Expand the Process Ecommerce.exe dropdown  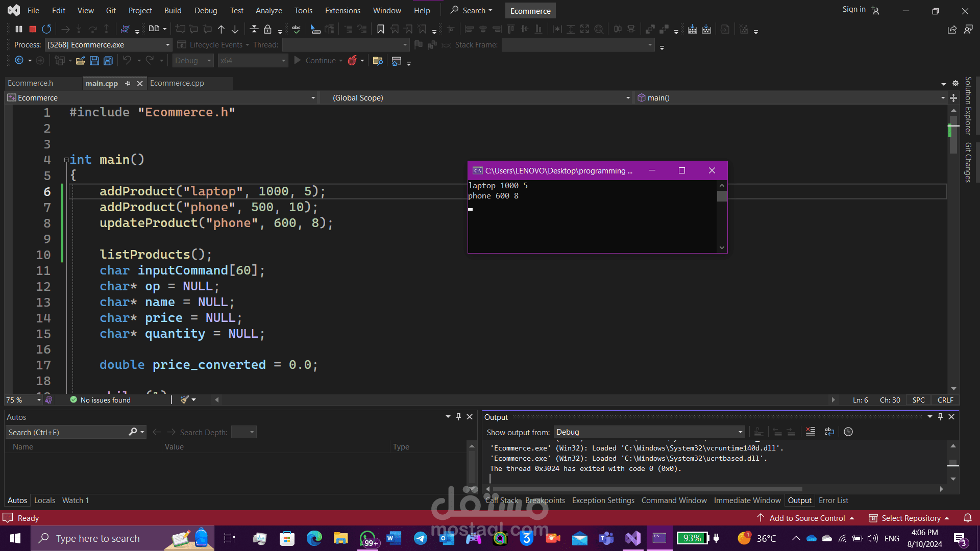click(x=167, y=45)
